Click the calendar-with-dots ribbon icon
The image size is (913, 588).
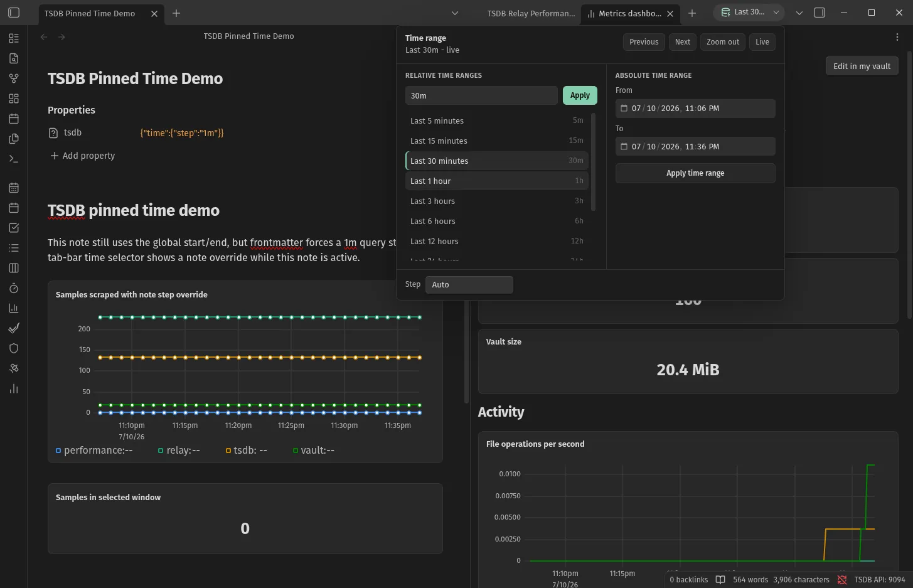(x=14, y=188)
